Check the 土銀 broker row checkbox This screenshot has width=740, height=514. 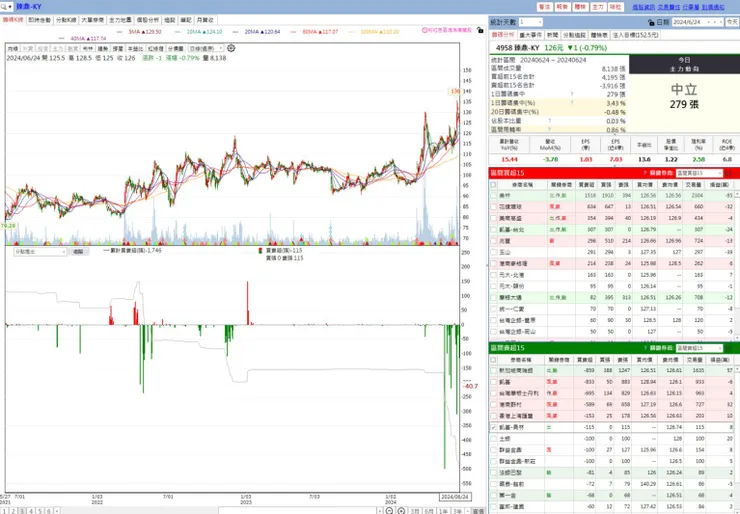click(x=494, y=438)
